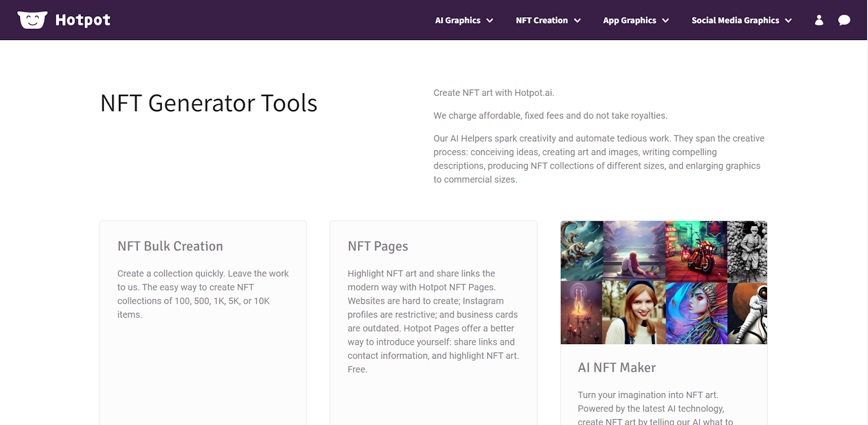Click the dragon artwork thumbnail
This screenshot has height=425, width=868.
[x=582, y=251]
